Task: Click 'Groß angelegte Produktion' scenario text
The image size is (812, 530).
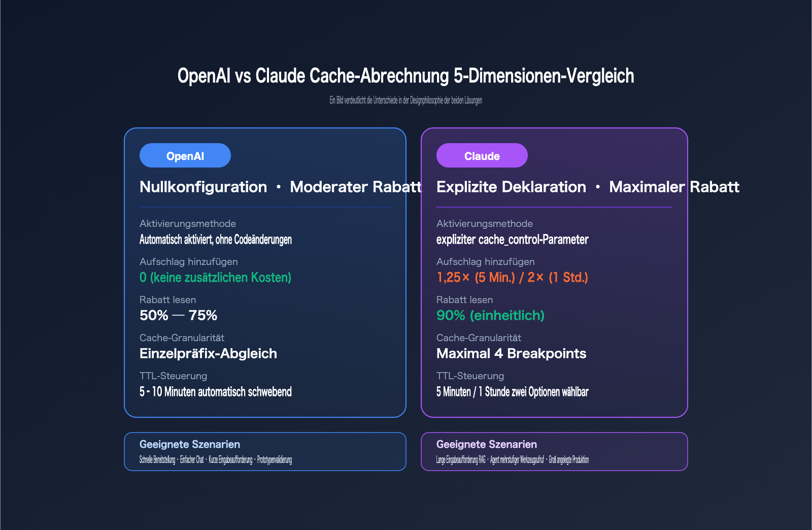Action: point(569,460)
